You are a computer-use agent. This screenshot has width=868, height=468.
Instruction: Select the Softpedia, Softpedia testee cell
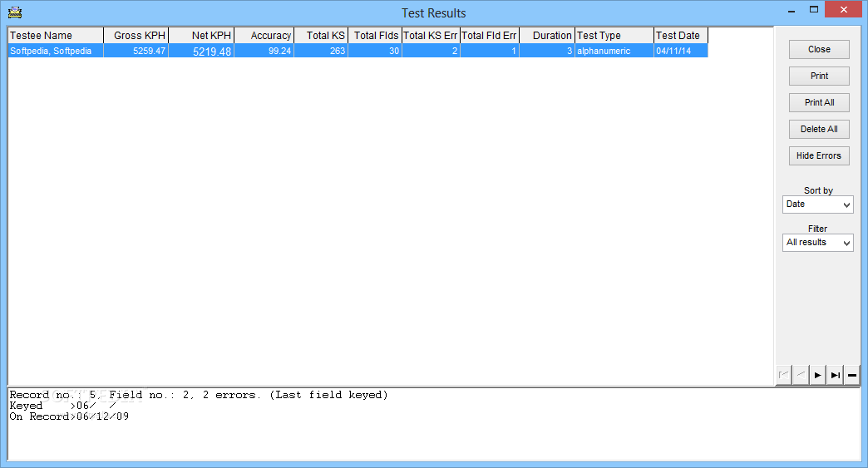pos(56,51)
